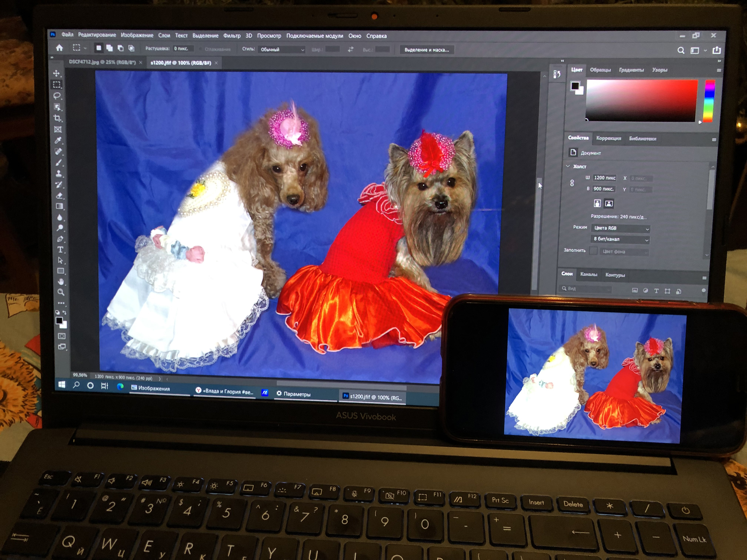Open the Режим Цвета RGB dropdown
The image size is (747, 560).
tap(621, 228)
